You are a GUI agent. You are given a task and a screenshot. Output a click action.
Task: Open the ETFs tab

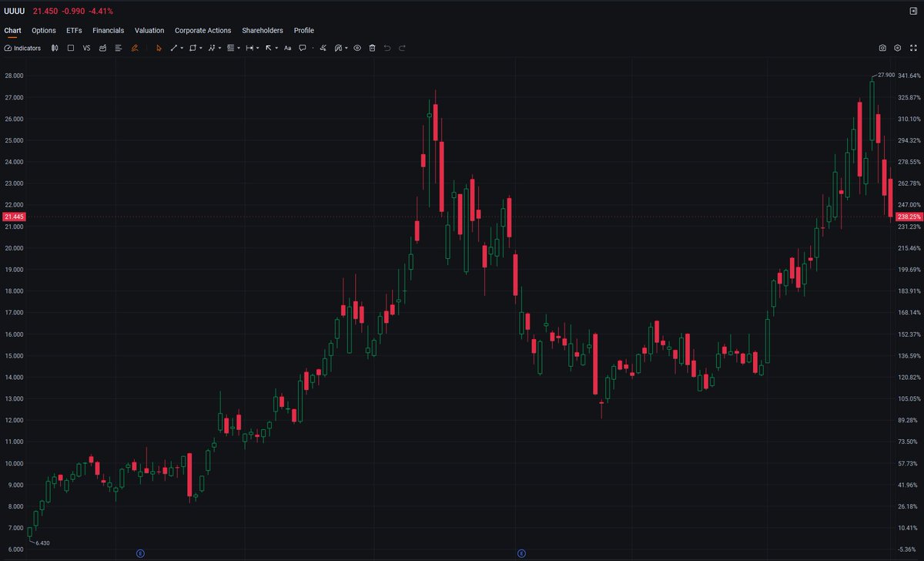point(74,31)
